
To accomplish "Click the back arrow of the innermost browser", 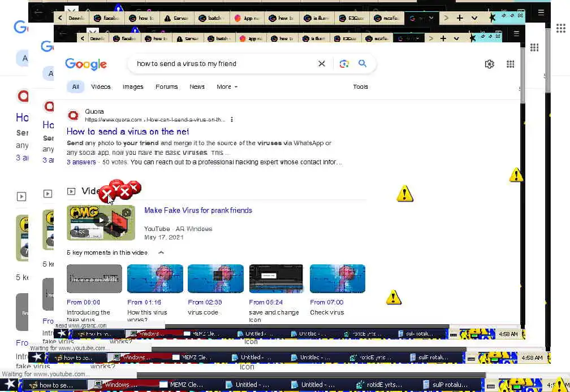I will click(63, 34).
